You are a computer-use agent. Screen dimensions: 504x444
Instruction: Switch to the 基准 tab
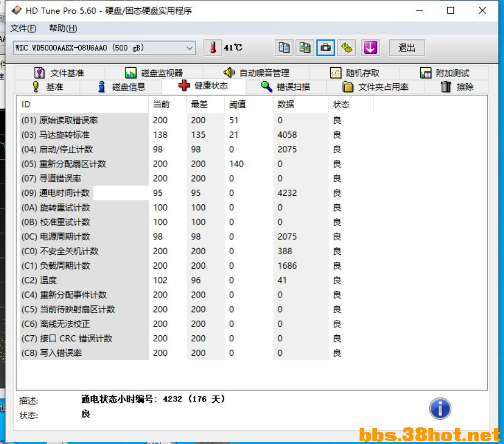point(48,87)
